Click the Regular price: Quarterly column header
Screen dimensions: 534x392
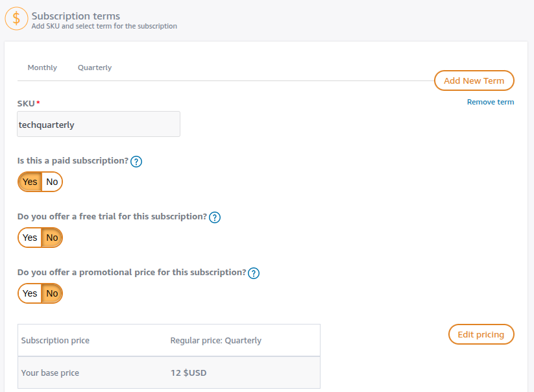[215, 340]
